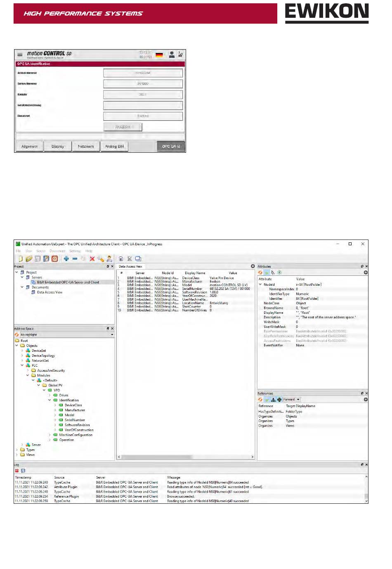Click the Einsatzort input field

(143, 116)
